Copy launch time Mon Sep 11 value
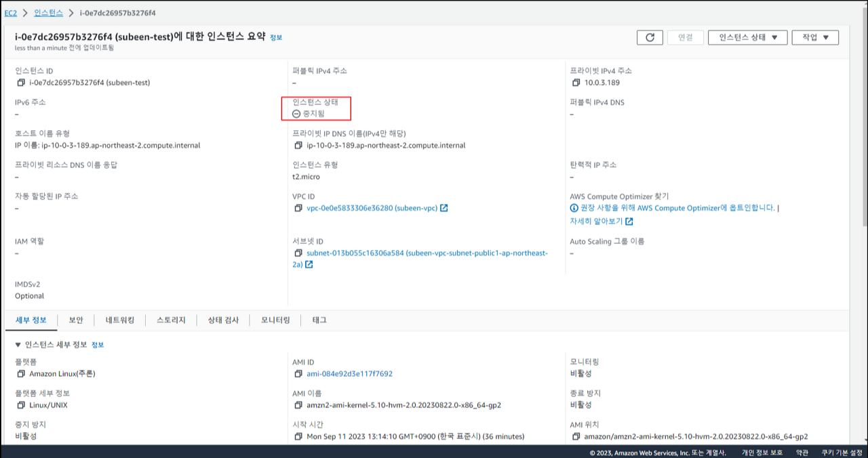 tap(298, 436)
